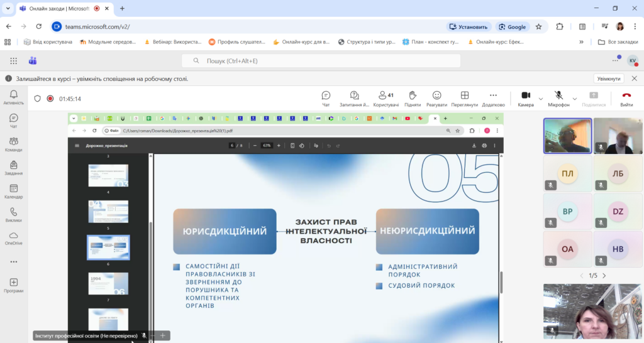Open Assignments (Завдання) in left sidebar
This screenshot has width=644, height=343.
[x=13, y=168]
